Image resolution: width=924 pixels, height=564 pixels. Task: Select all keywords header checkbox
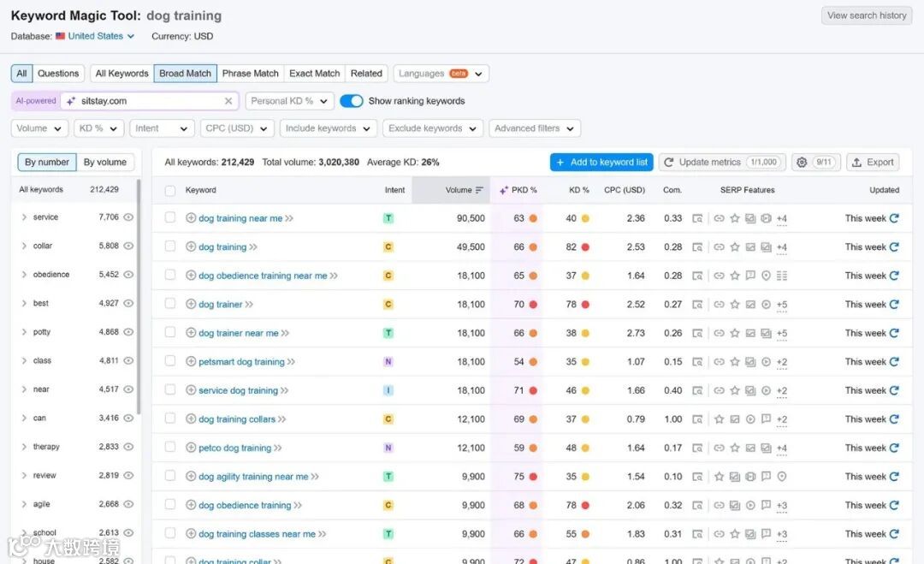[170, 190]
